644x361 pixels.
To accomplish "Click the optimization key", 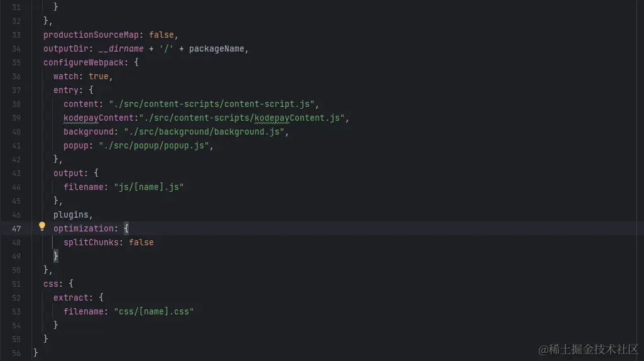I will coord(83,228).
